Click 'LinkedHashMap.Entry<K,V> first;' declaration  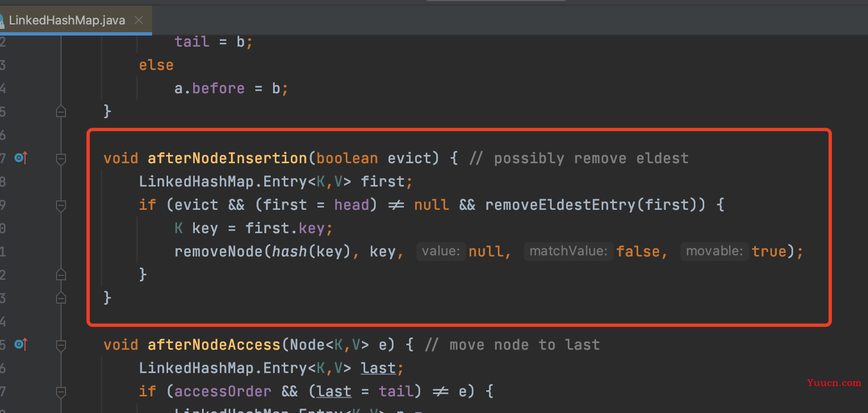pos(276,182)
